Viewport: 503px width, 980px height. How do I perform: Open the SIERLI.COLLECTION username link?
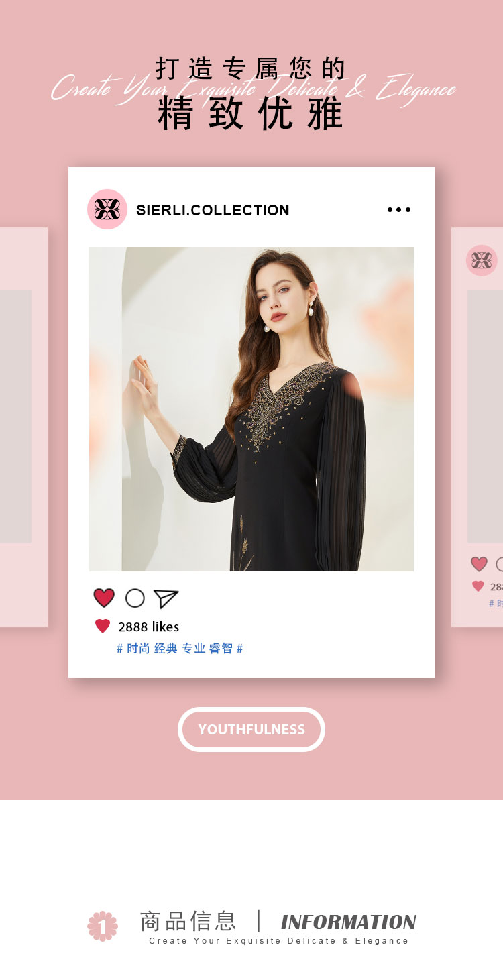click(x=213, y=210)
